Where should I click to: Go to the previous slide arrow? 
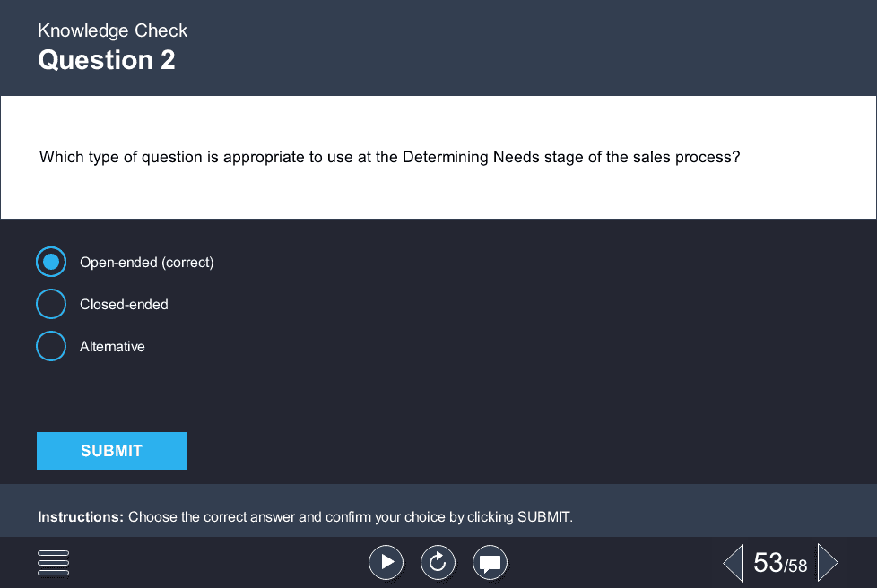734,563
